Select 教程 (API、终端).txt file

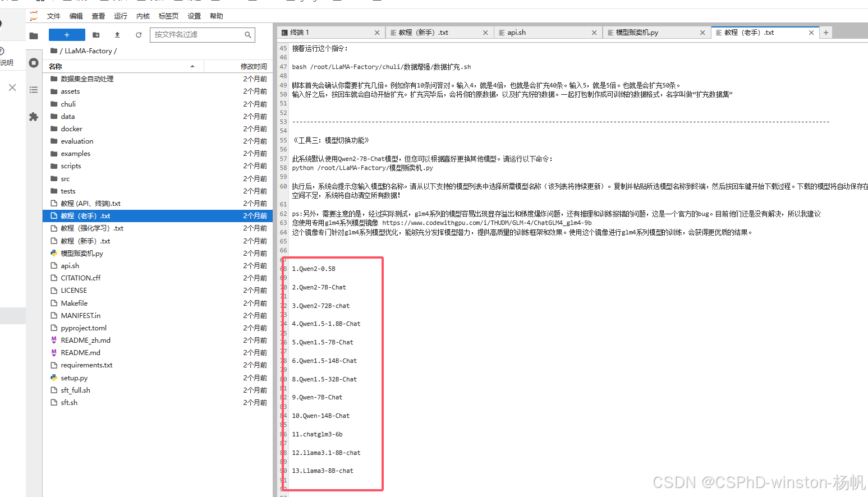pyautogui.click(x=158, y=204)
